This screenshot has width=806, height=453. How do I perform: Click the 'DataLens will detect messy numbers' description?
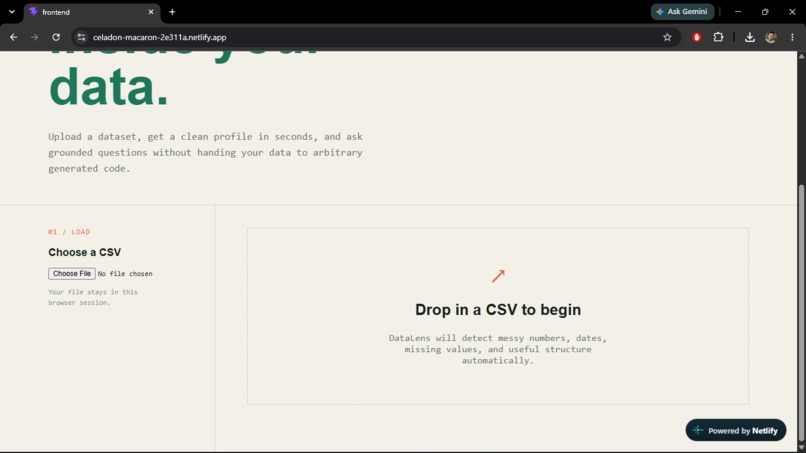coord(498,349)
